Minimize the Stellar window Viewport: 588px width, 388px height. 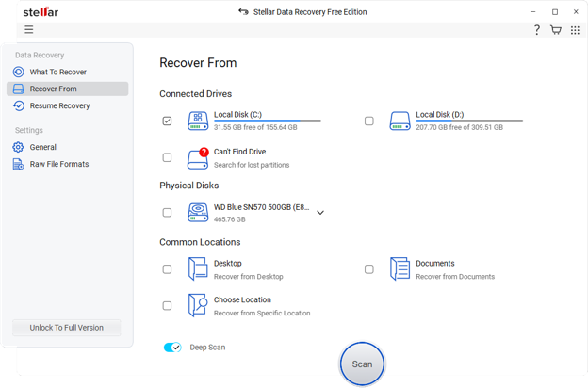pos(533,12)
